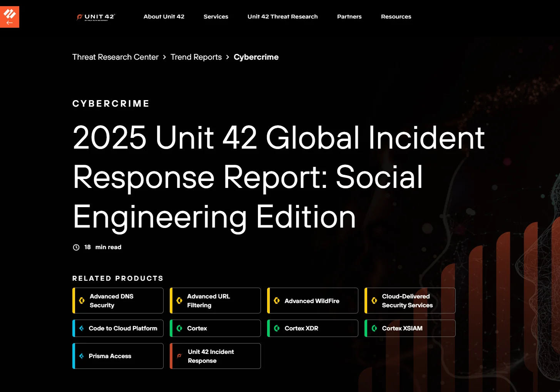Open the About Unit 42 menu
The width and height of the screenshot is (560, 392).
[x=164, y=17]
